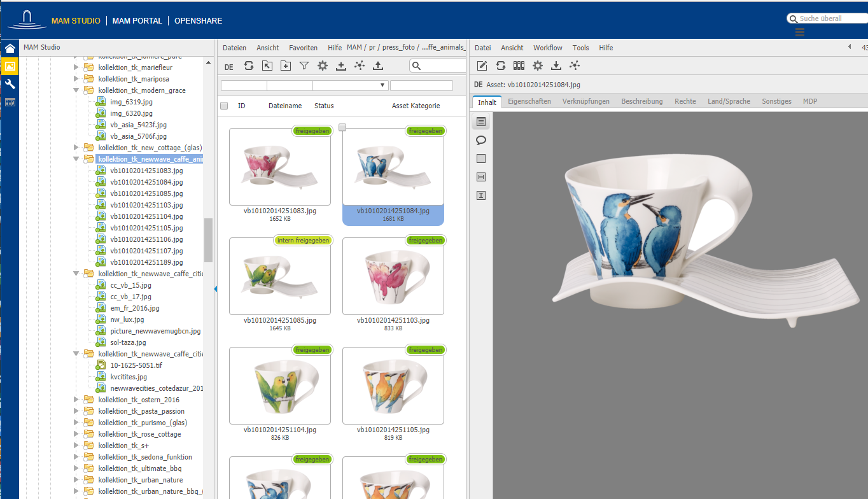
Task: Refresh the asset list via toolbar icon
Action: pyautogui.click(x=249, y=66)
